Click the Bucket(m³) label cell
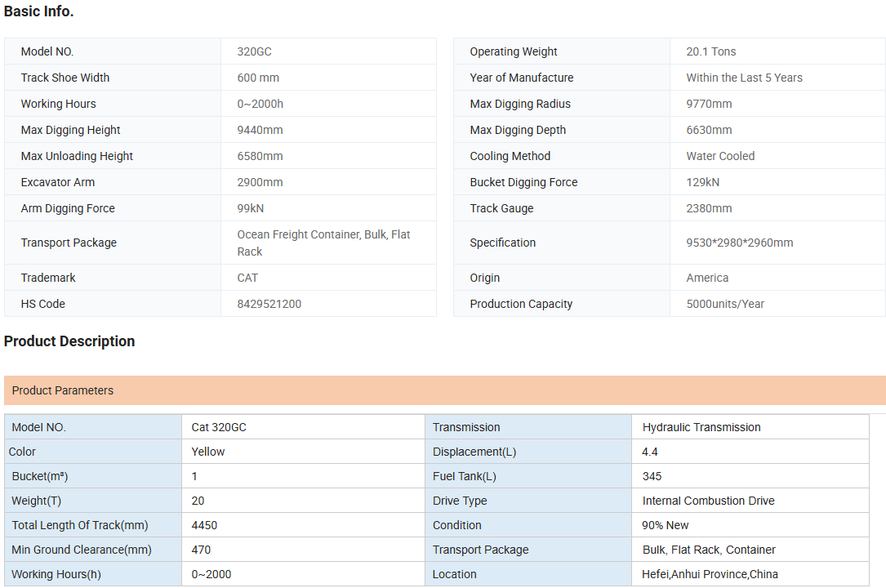Image resolution: width=886 pixels, height=588 pixels. (93, 476)
